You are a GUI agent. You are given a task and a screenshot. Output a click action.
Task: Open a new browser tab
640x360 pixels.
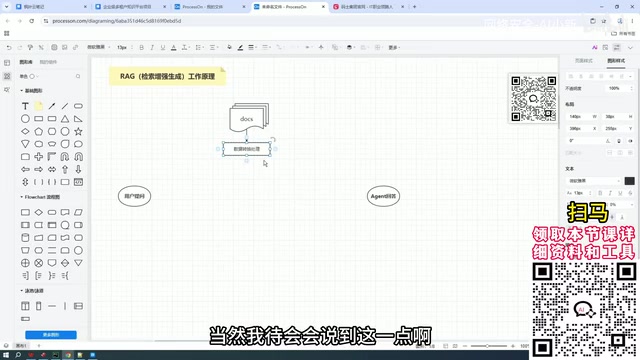click(x=414, y=7)
